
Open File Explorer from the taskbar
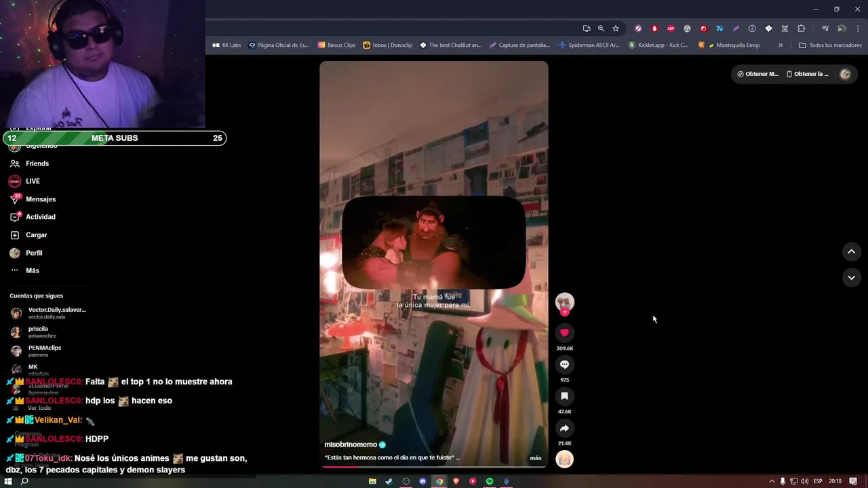click(372, 481)
